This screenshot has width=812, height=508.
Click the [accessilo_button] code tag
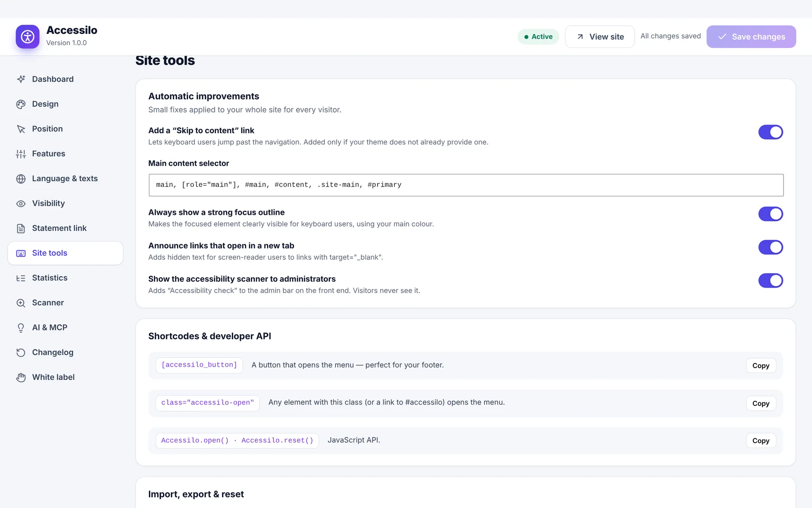coord(199,365)
